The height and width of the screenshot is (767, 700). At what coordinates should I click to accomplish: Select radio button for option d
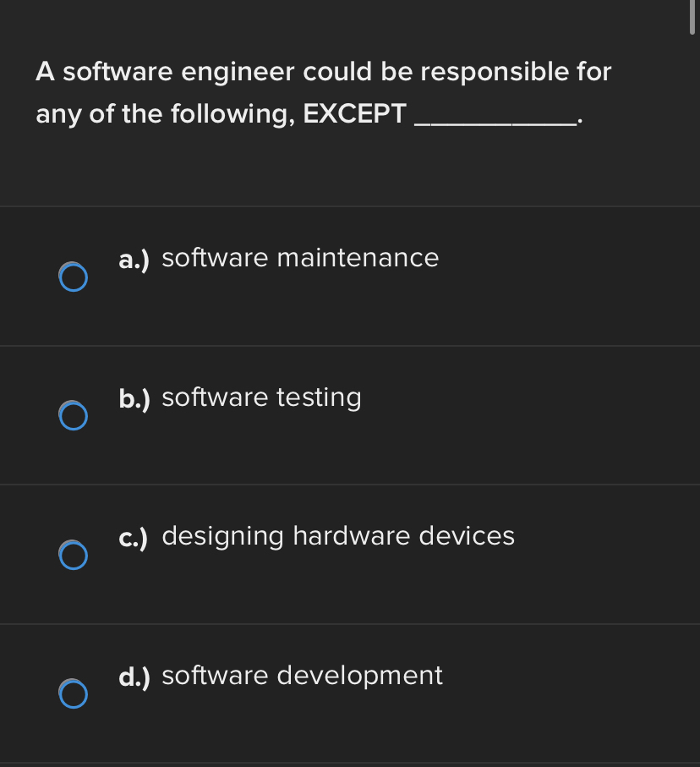pos(73,694)
